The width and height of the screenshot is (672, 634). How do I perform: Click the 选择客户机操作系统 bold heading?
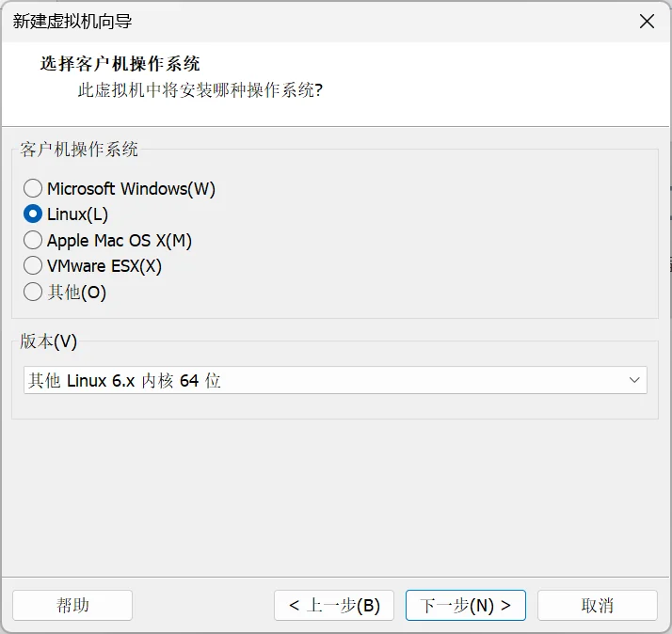click(120, 64)
